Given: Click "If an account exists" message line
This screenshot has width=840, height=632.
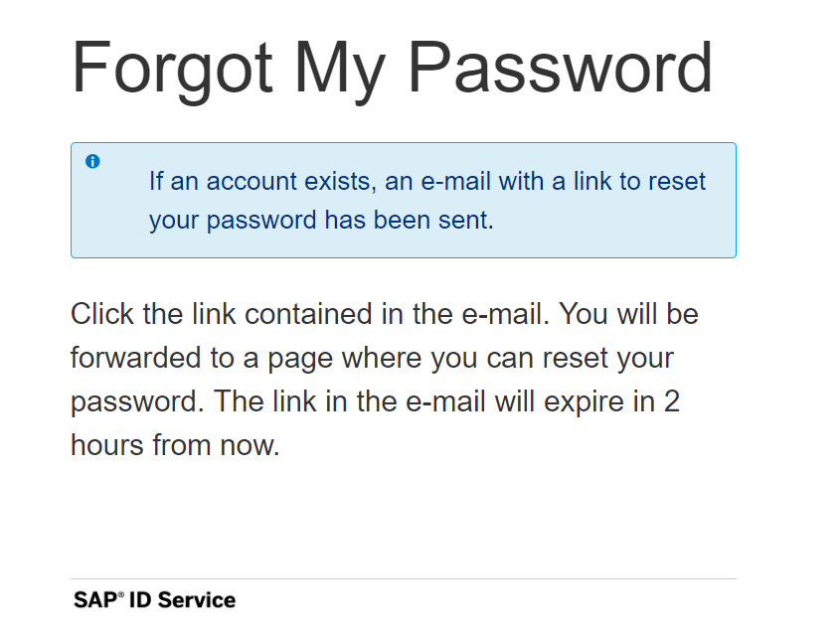Looking at the screenshot, I should (x=427, y=181).
